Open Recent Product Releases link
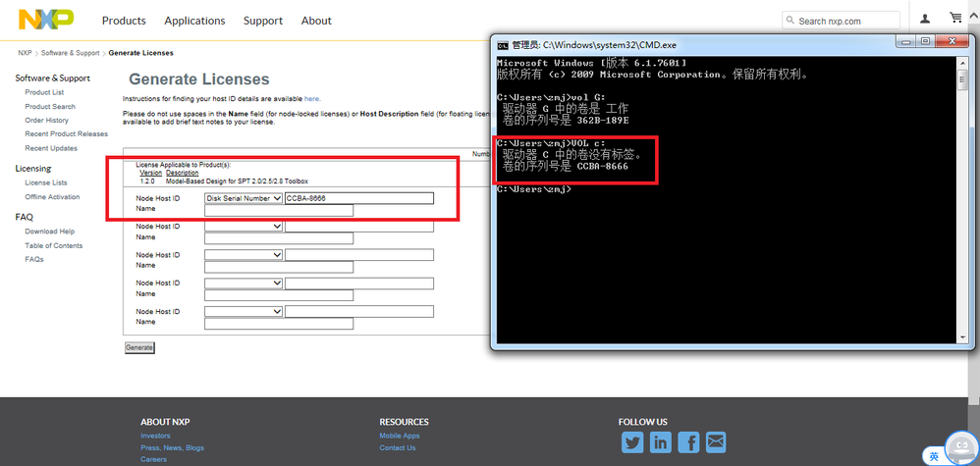Viewport: 980px width, 466px height. click(66, 134)
